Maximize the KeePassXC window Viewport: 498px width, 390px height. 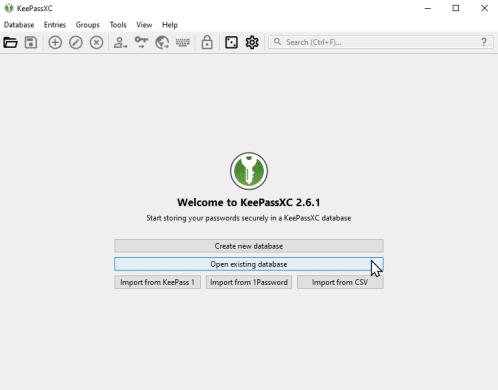coord(456,8)
